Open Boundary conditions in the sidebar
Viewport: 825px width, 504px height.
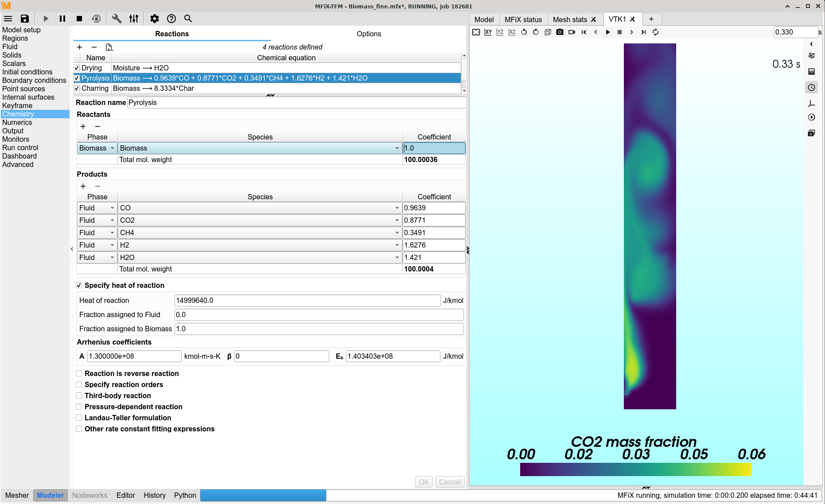(34, 81)
